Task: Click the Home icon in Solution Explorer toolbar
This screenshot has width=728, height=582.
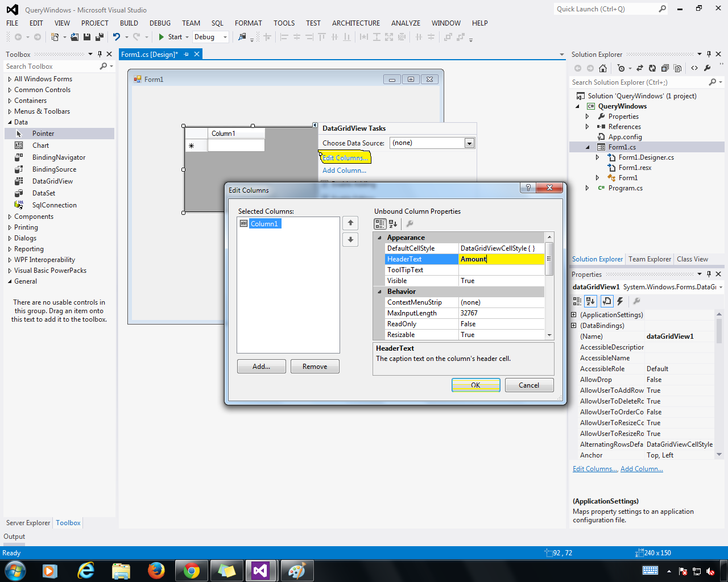Action: click(x=602, y=68)
